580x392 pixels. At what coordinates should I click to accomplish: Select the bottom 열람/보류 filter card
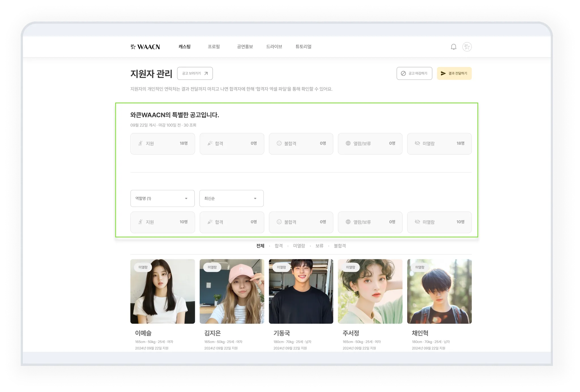point(370,222)
